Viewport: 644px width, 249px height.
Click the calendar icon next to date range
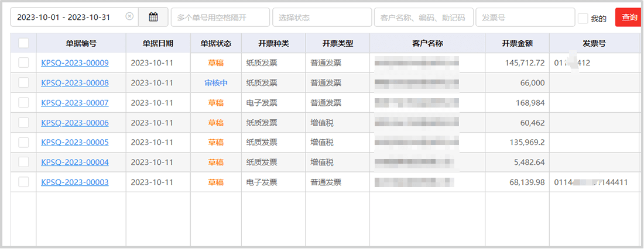[x=153, y=18]
